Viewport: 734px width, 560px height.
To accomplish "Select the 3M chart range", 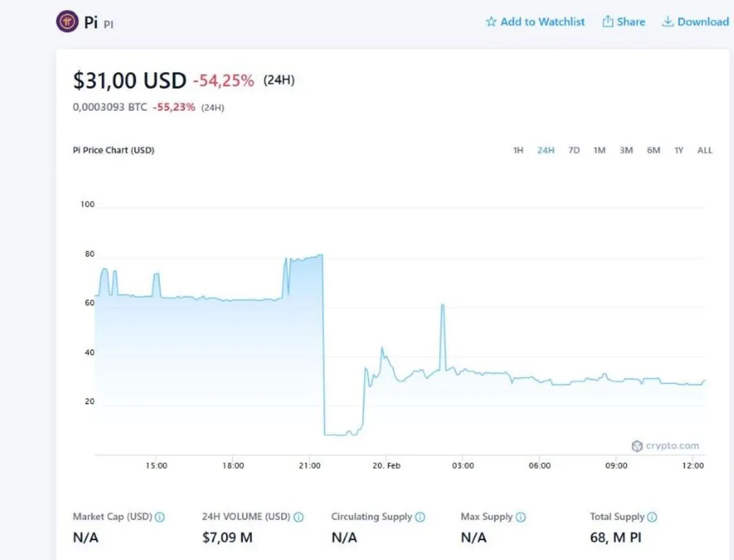I will (x=626, y=150).
